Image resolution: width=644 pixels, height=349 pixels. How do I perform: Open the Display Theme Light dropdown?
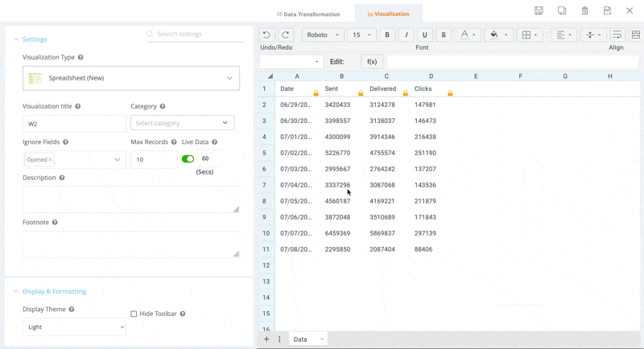[74, 326]
